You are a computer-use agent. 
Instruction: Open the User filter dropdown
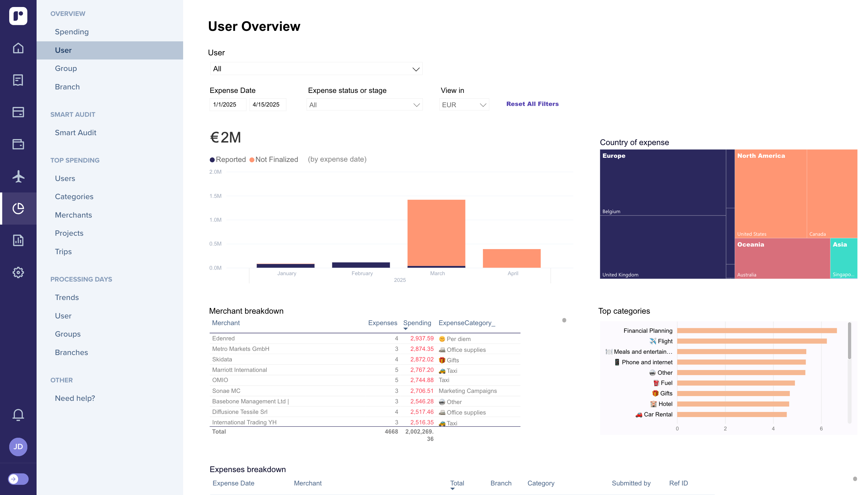click(x=316, y=69)
